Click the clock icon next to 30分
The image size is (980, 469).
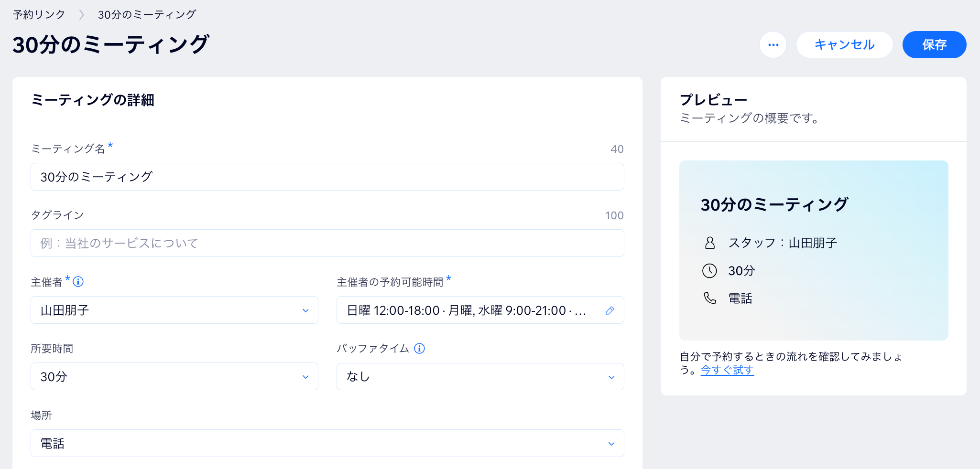pos(711,271)
